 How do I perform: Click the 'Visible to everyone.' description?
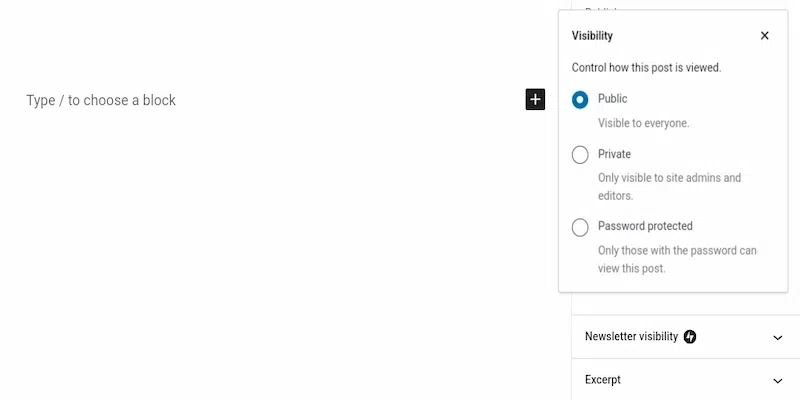click(x=643, y=123)
